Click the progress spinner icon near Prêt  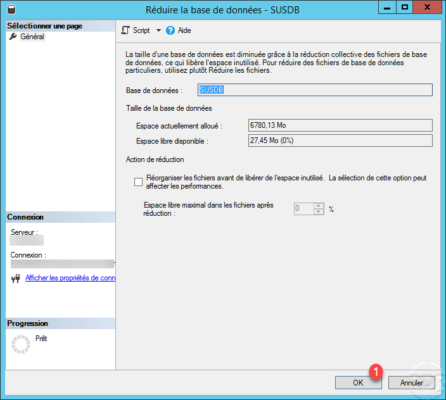[21, 344]
